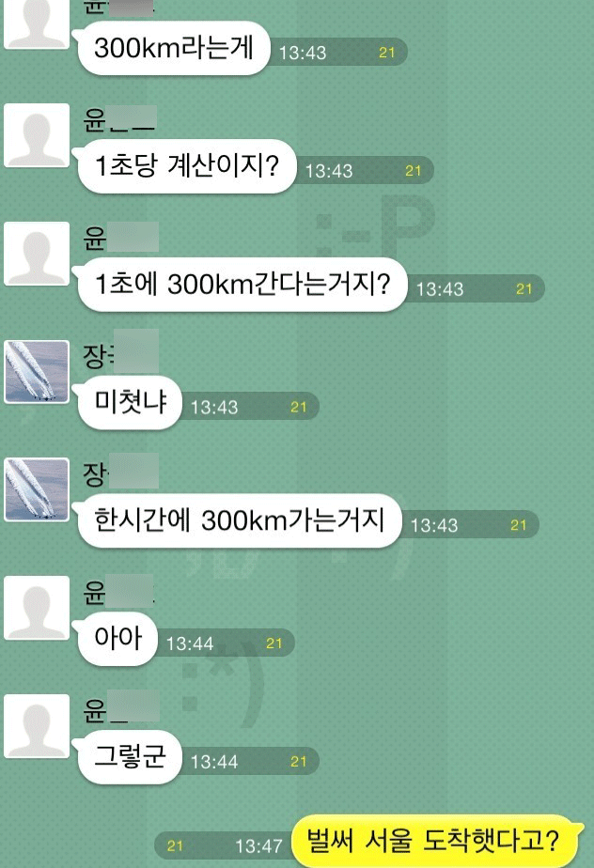
Task: Tap the default avatar beside 300km라는게
Action: (37, 24)
